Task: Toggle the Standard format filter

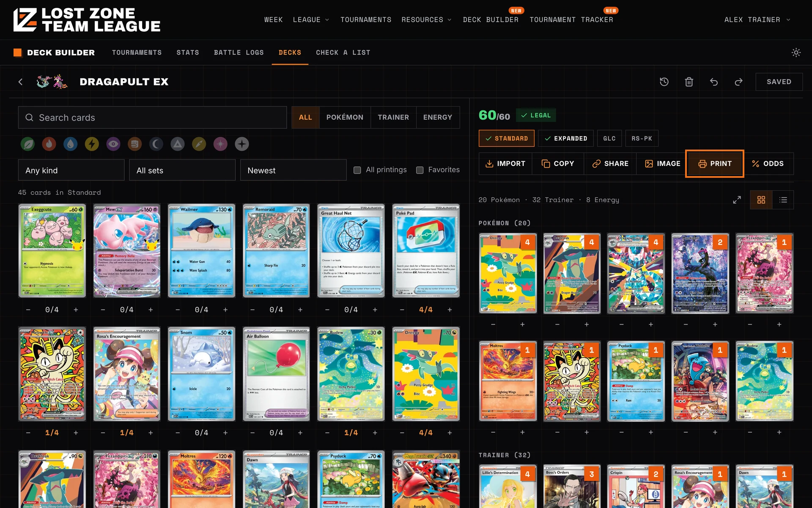Action: point(507,138)
